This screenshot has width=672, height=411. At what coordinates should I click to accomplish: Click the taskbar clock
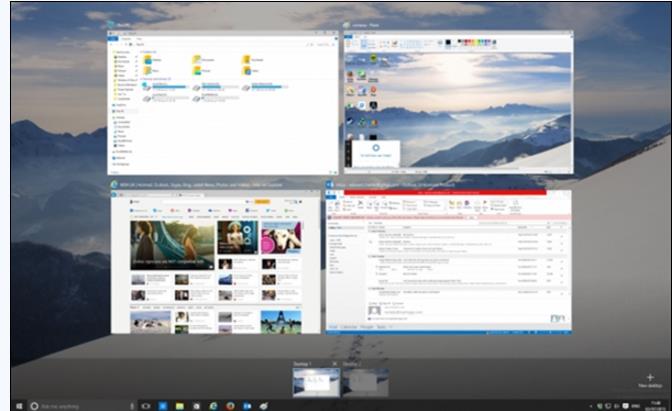click(x=655, y=406)
